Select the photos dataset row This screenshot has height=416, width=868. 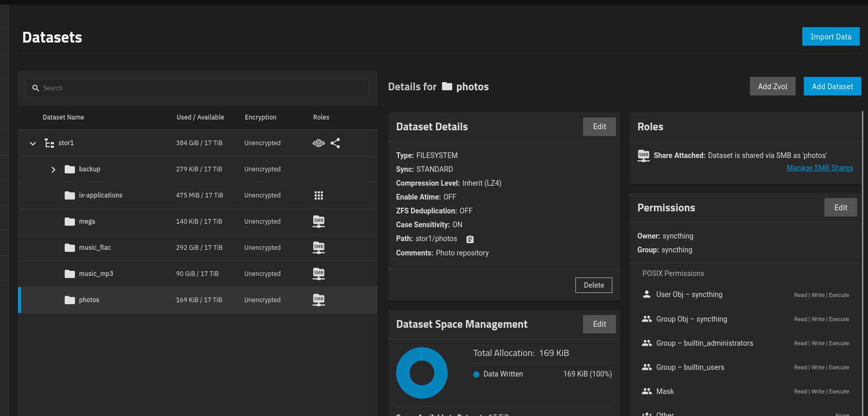(198, 300)
